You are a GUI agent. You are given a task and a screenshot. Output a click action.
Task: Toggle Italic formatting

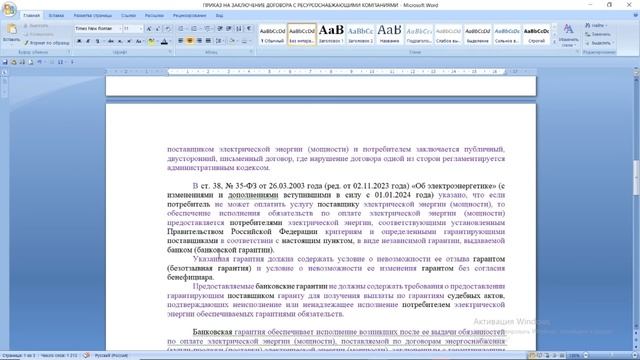click(x=88, y=41)
